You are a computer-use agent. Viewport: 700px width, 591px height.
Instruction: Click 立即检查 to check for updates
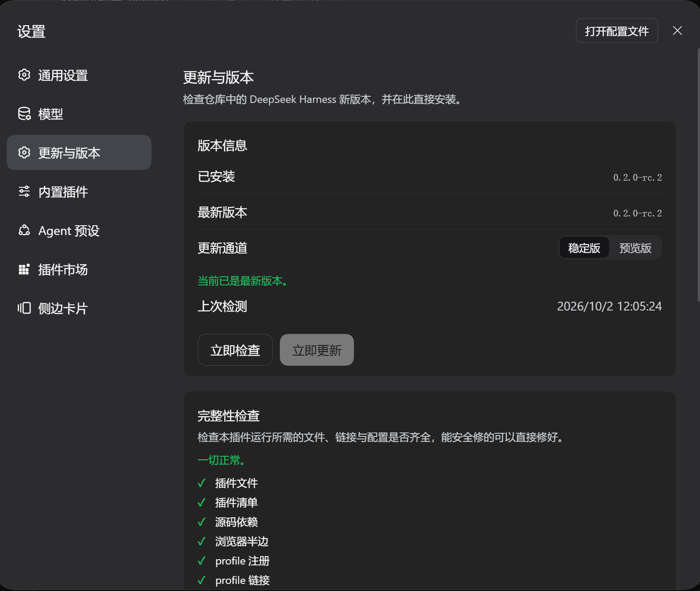pos(235,350)
